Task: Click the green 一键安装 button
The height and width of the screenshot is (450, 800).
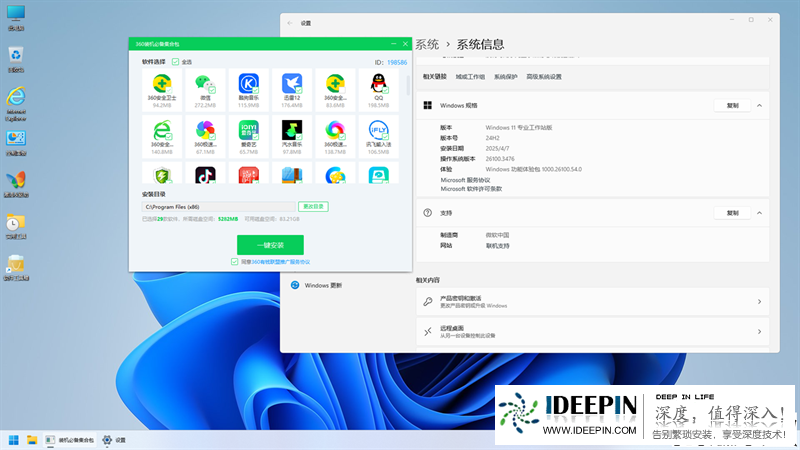Action: pos(270,245)
